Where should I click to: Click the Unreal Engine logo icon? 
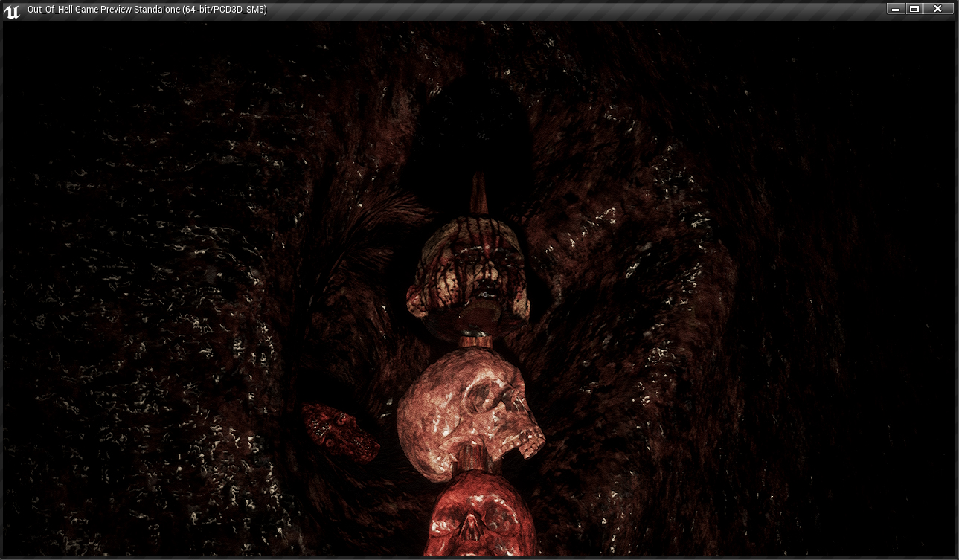point(12,10)
